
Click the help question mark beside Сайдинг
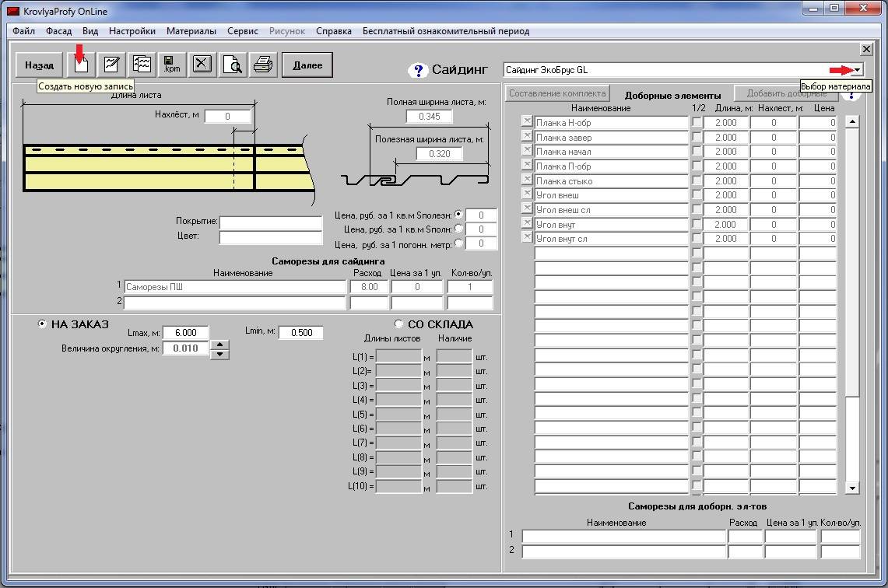coord(418,71)
